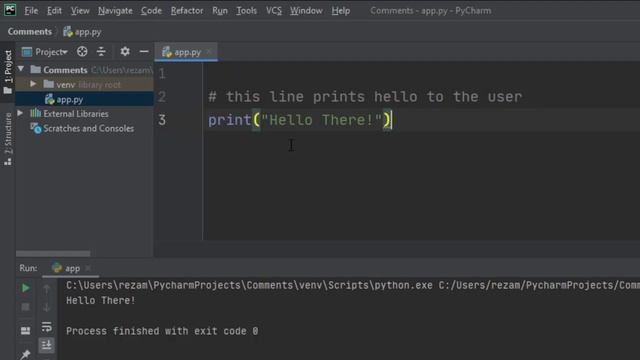640x360 pixels.
Task: Click the locate/scroll from source target icon
Action: pyautogui.click(x=82, y=51)
